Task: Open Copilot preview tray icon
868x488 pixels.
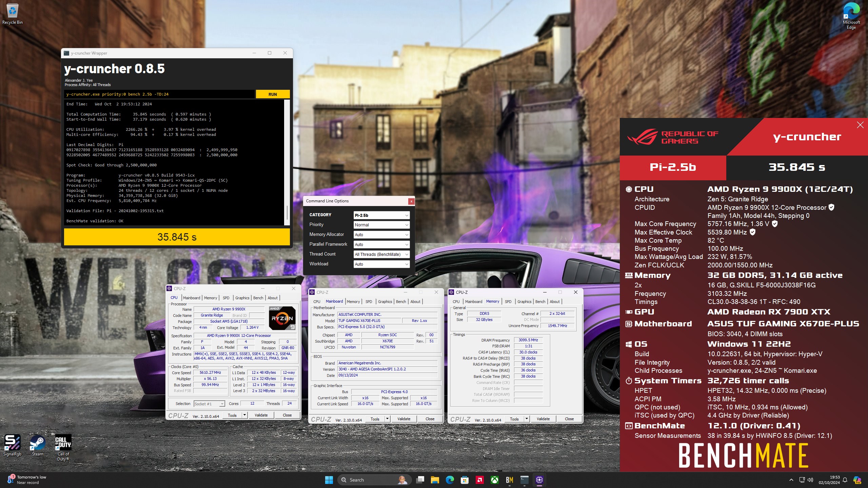Action: tap(857, 480)
